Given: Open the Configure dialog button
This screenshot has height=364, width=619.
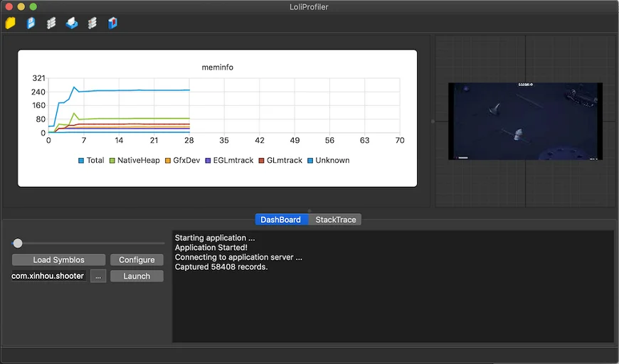Looking at the screenshot, I should pos(137,260).
